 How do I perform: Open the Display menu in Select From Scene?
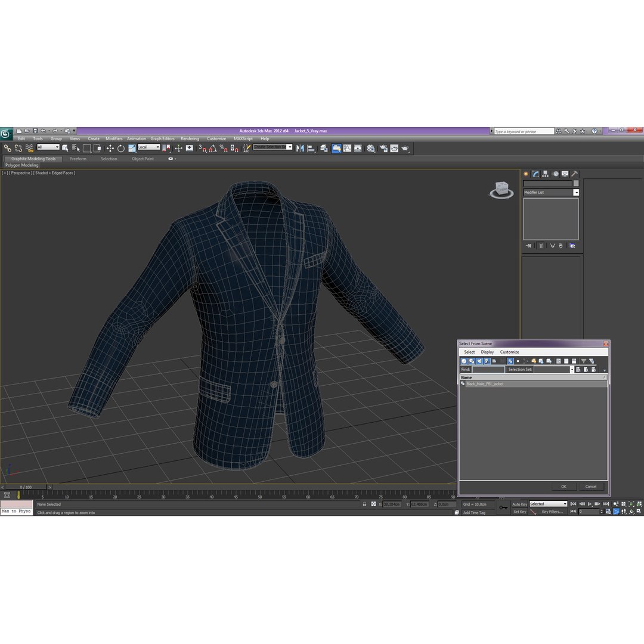487,352
